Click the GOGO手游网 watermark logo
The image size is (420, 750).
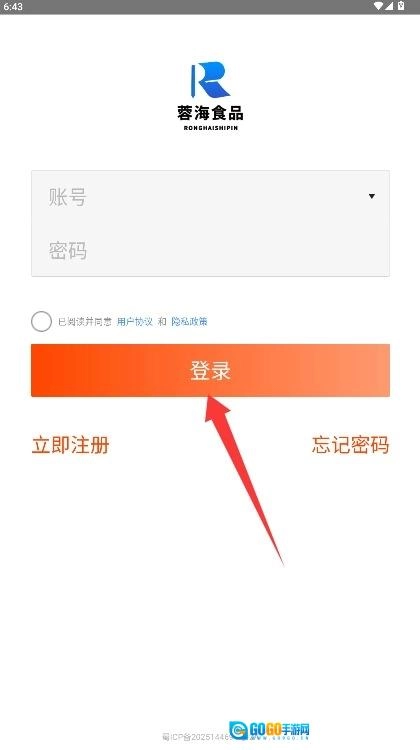point(269,730)
